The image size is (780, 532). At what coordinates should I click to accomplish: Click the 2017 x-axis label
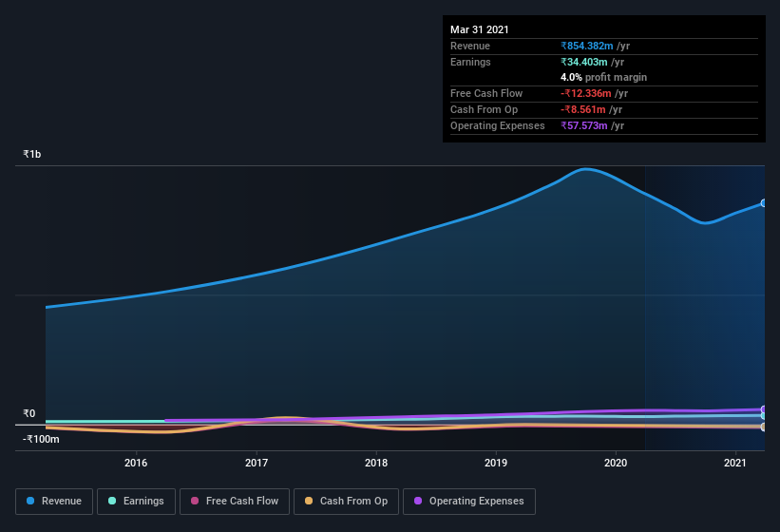[x=257, y=463]
